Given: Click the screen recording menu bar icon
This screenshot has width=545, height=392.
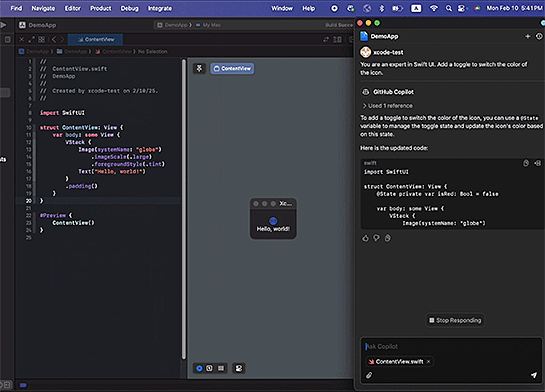Looking at the screenshot, I should tap(334, 8).
